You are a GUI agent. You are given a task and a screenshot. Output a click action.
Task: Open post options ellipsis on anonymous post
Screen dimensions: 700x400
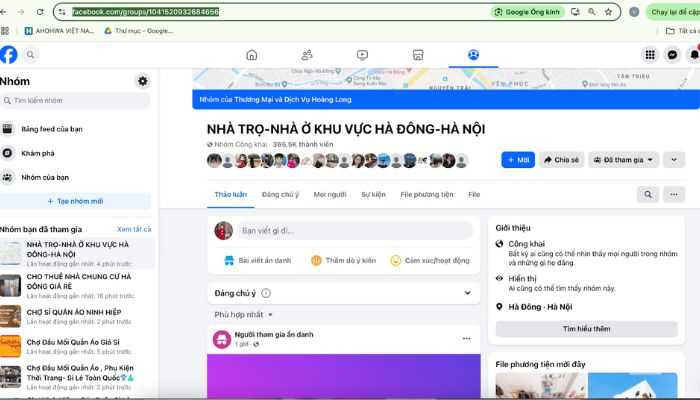[x=467, y=338]
